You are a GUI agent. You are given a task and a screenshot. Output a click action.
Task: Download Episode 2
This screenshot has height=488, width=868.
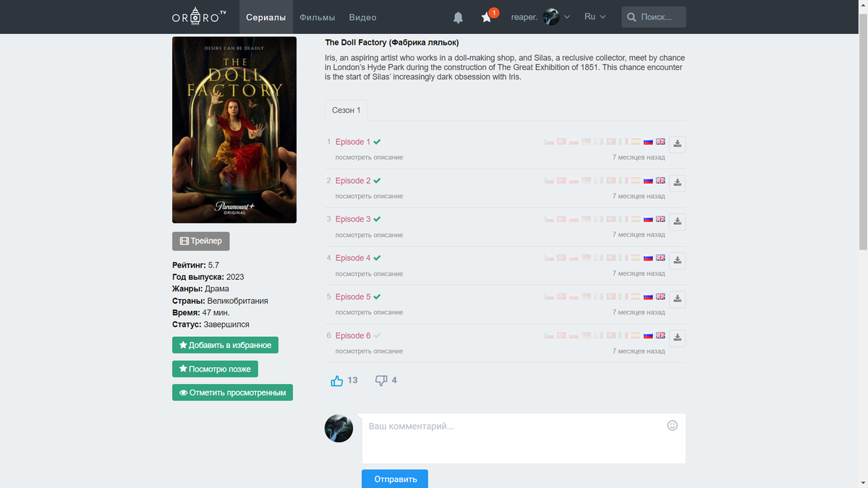[677, 183]
